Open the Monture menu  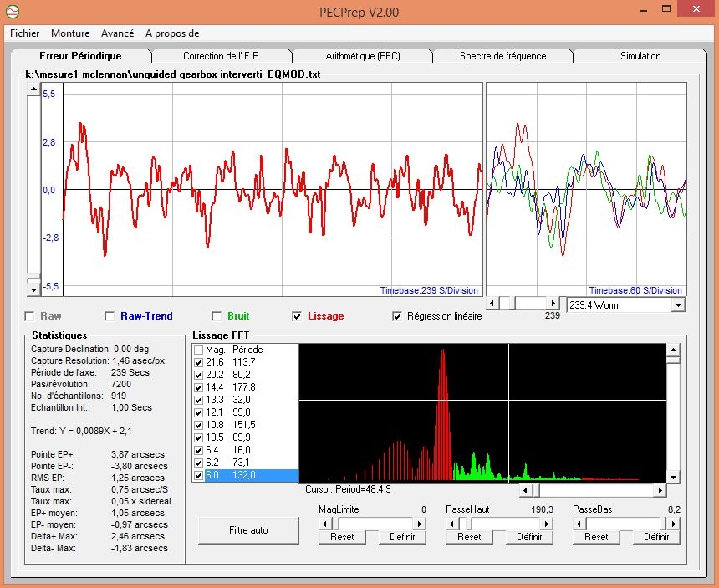click(x=70, y=33)
